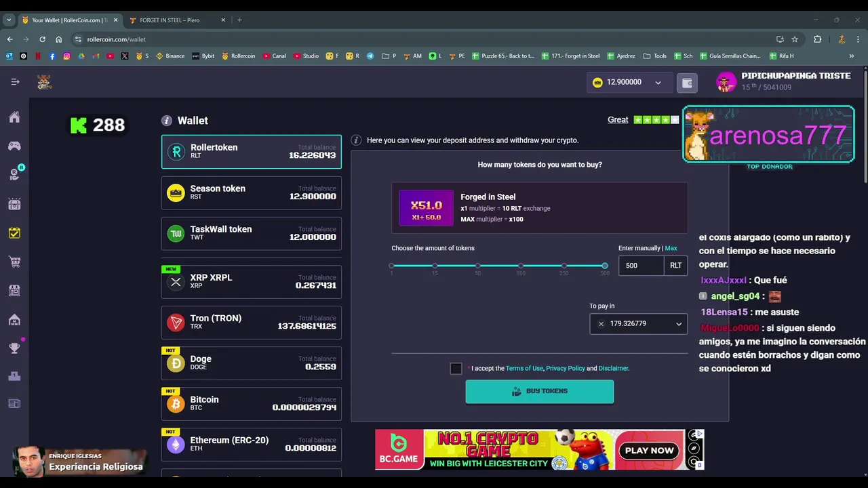Open the rank podium sidebar icon
Image resolution: width=868 pixels, height=488 pixels.
14,376
